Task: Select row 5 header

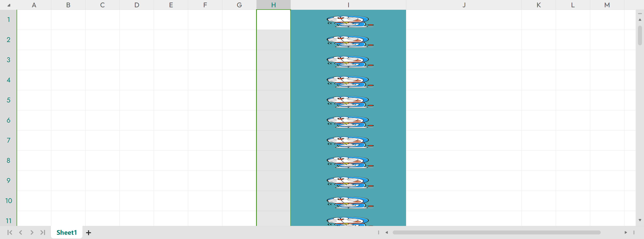Action: coord(9,100)
